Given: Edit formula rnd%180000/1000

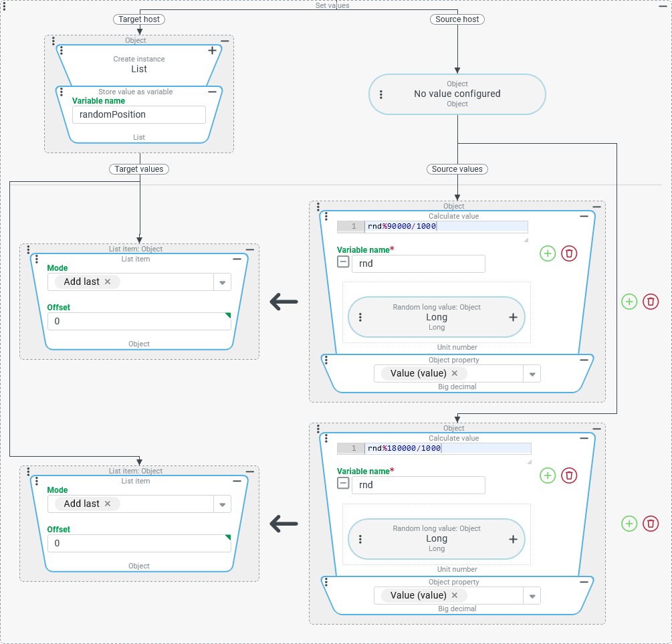Looking at the screenshot, I should (x=448, y=449).
